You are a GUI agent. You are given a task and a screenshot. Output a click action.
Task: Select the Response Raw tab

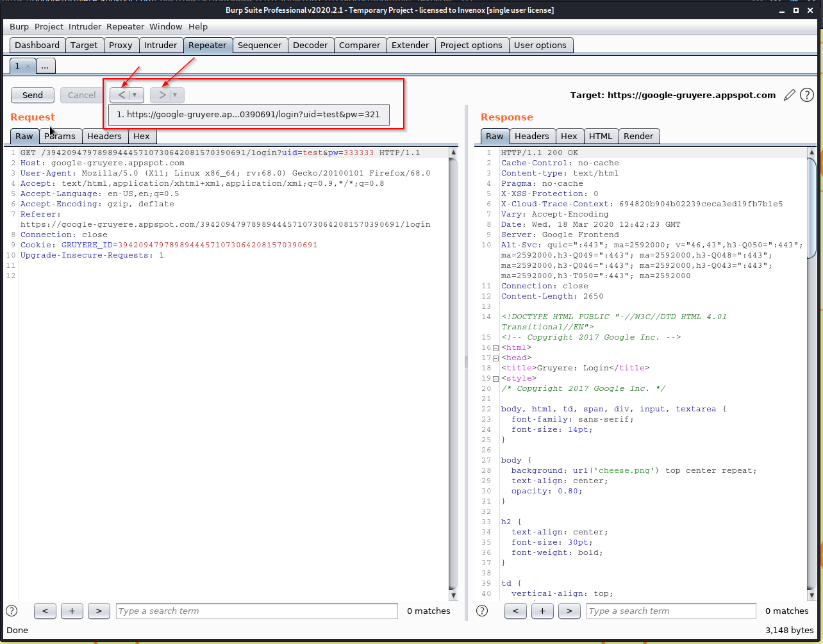pos(495,136)
